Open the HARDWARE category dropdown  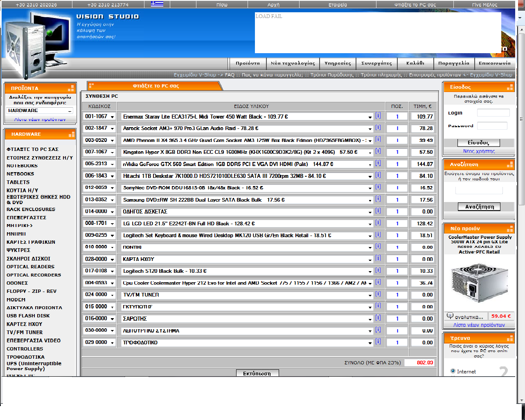click(40, 111)
